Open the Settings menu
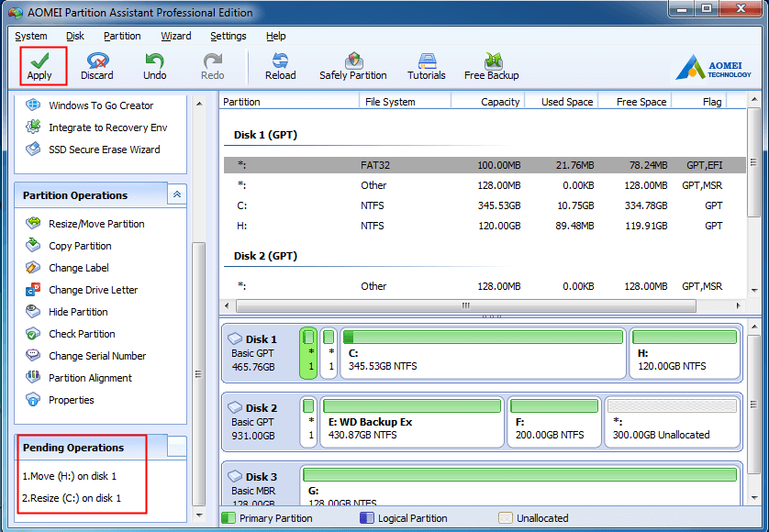 [228, 36]
